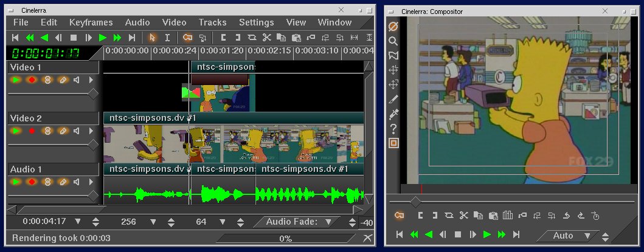Play forward in the main transport
This screenshot has height=252, width=644.
(103, 38)
